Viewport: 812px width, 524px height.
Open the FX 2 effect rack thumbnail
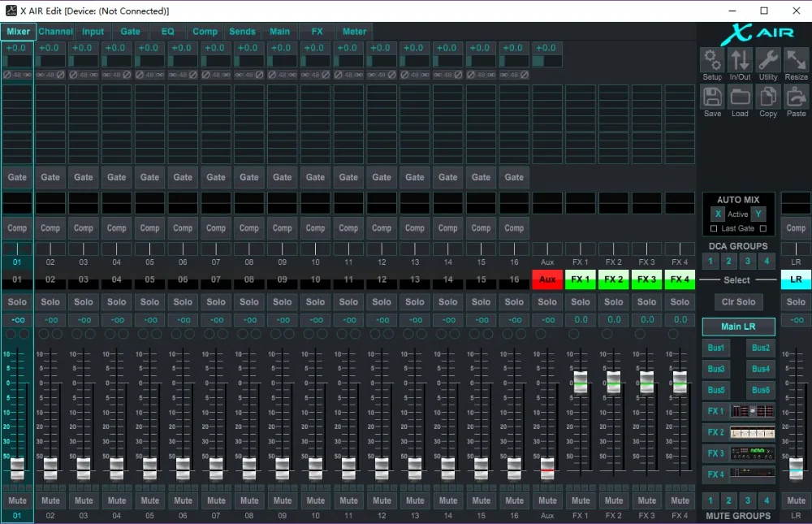pos(753,432)
